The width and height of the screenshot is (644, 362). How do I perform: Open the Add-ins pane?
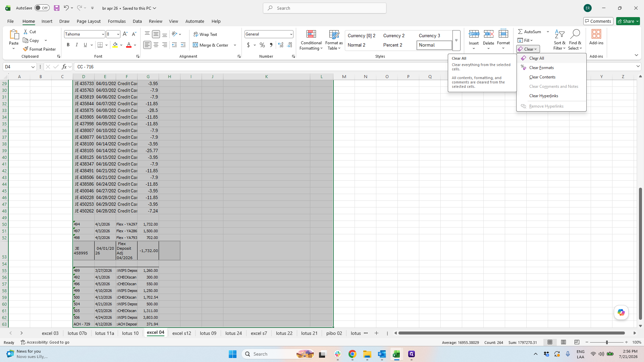tap(596, 37)
